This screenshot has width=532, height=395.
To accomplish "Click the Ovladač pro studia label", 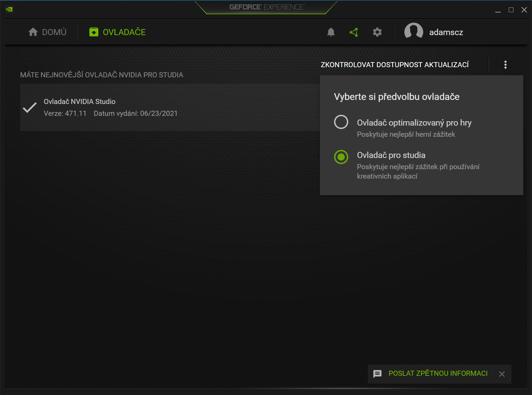I will click(391, 155).
